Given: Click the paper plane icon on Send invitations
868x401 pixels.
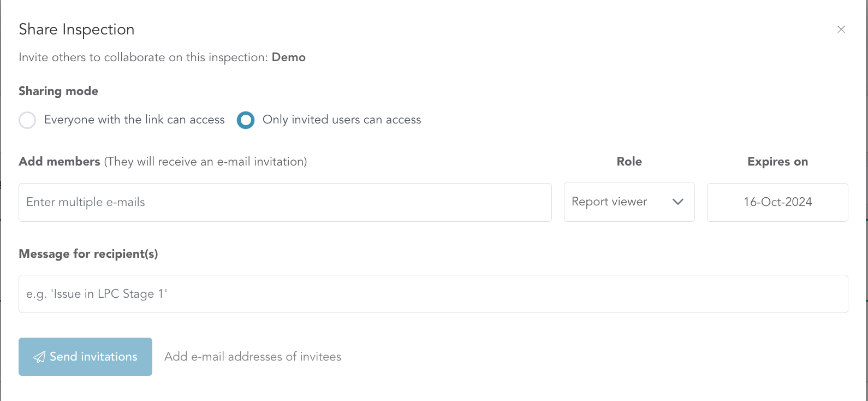Looking at the screenshot, I should click(39, 357).
